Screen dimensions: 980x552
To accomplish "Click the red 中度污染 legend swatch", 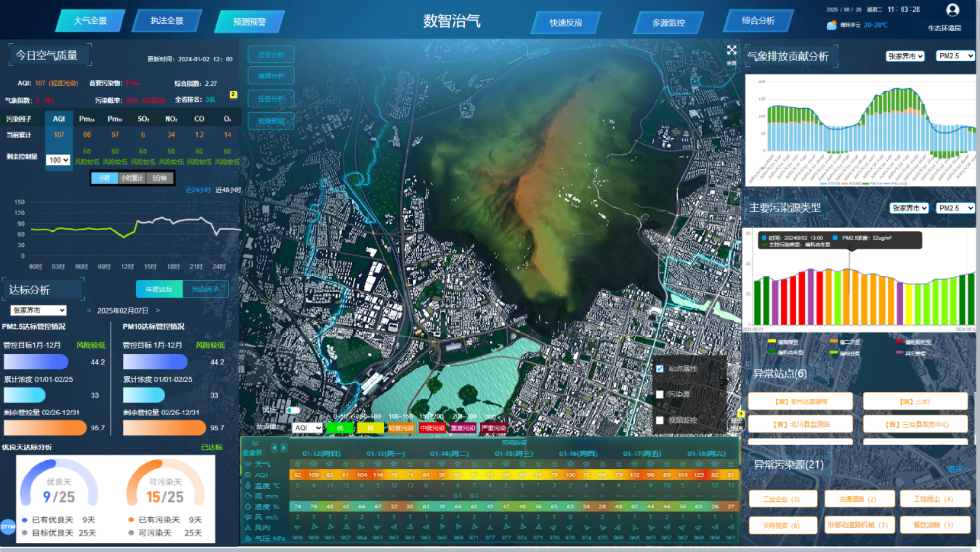I will pyautogui.click(x=432, y=428).
